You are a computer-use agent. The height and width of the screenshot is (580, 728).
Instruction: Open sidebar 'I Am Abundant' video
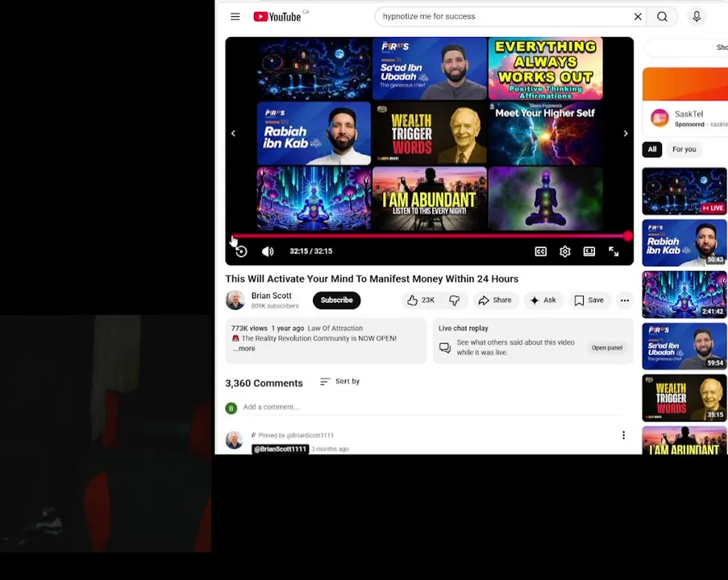pos(684,441)
